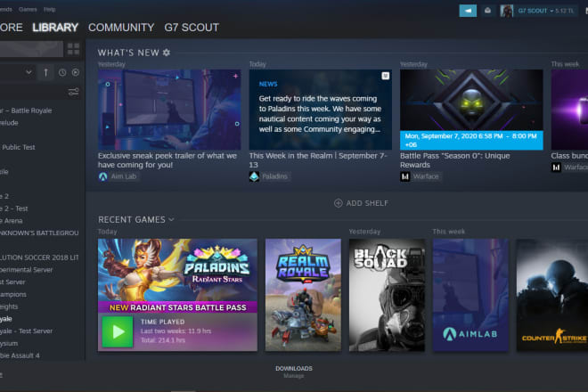Open What's New settings gear
588x392 pixels.
click(x=166, y=53)
